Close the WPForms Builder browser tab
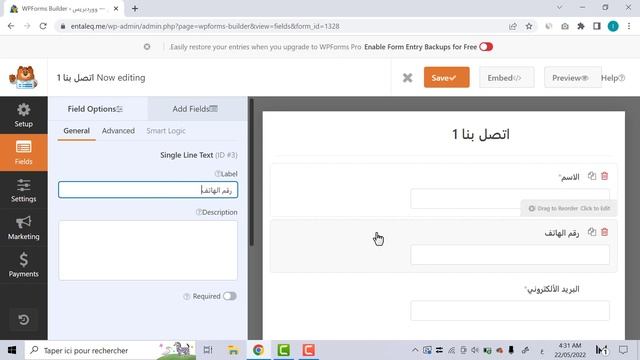Viewport: 640px width, 360px height. click(116, 9)
